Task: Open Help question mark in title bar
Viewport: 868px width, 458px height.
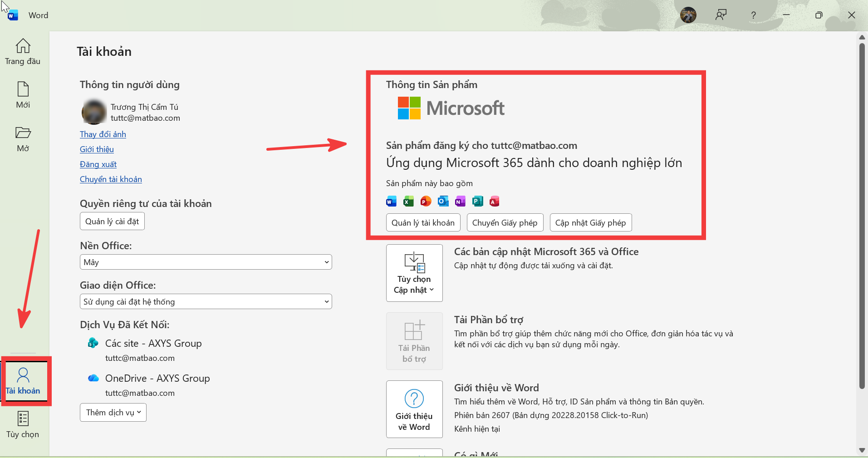Action: pyautogui.click(x=754, y=15)
